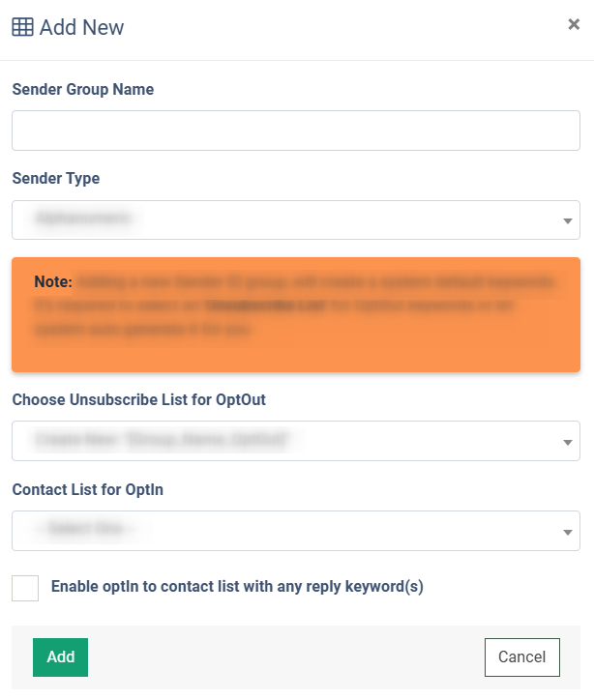Enable the optIn reply keyword checkbox
The image size is (594, 700).
[x=25, y=588]
